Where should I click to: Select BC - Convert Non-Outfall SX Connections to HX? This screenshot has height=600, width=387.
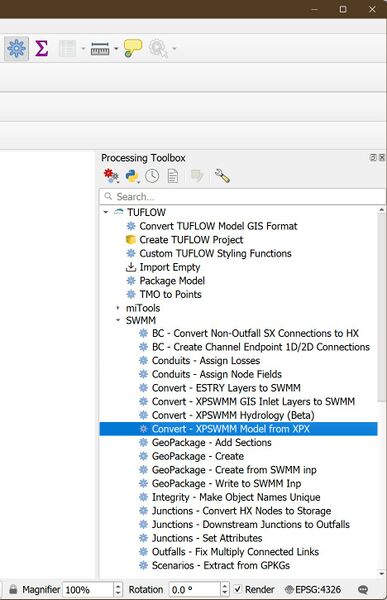click(255, 333)
